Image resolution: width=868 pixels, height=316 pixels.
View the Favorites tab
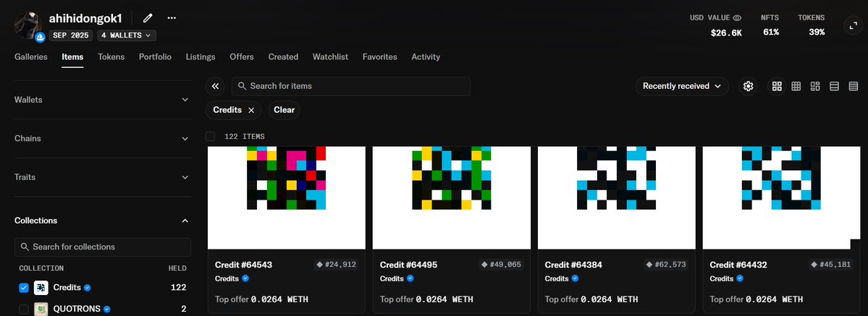point(380,57)
